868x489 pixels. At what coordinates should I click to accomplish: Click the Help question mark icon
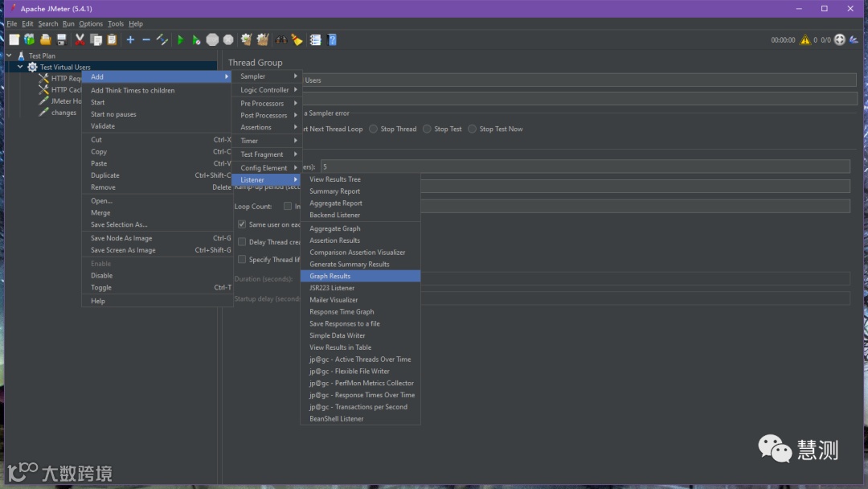click(332, 39)
